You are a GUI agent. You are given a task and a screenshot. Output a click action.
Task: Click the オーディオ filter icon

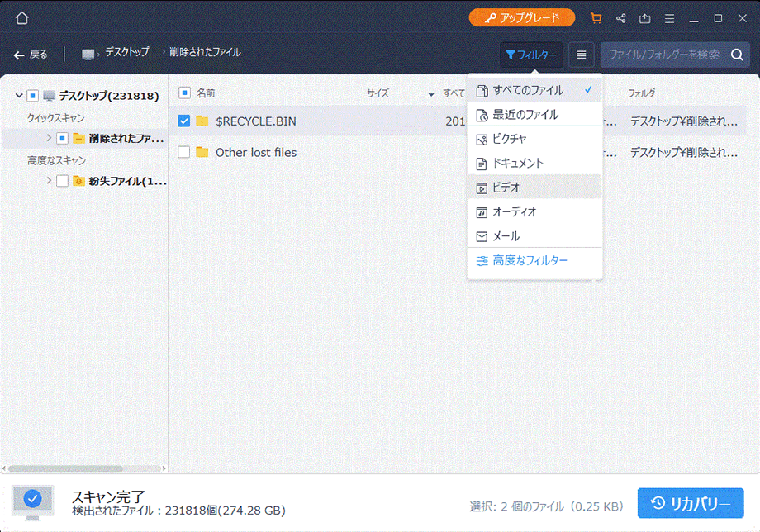coord(482,212)
